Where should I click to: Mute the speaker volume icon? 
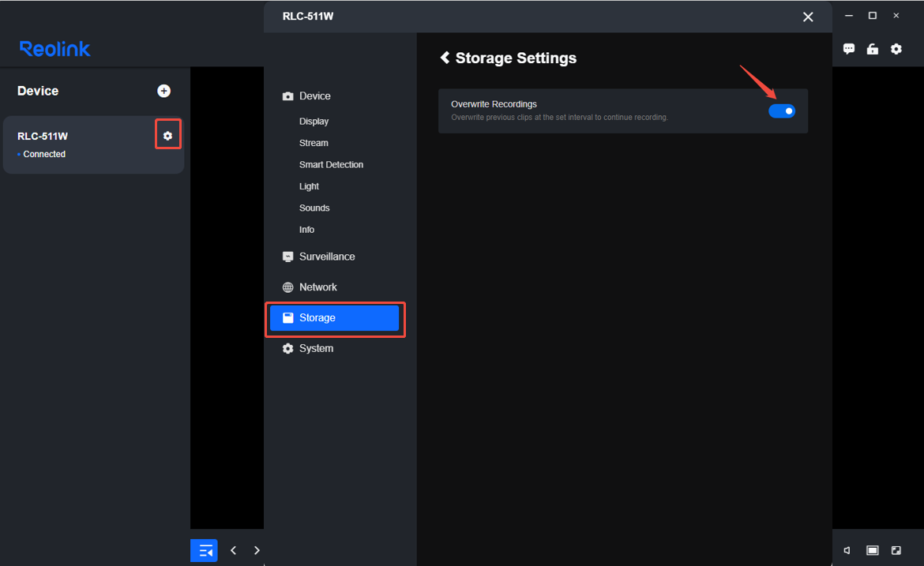[x=847, y=550]
